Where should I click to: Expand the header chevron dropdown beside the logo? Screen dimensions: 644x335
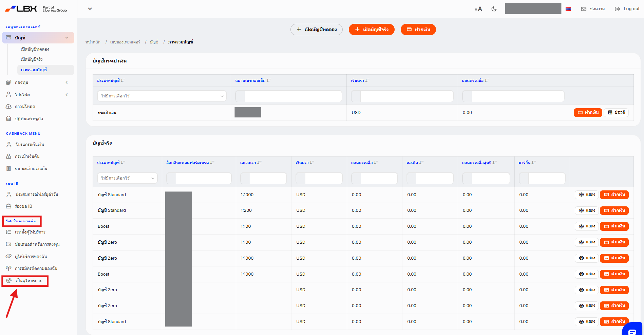90,9
